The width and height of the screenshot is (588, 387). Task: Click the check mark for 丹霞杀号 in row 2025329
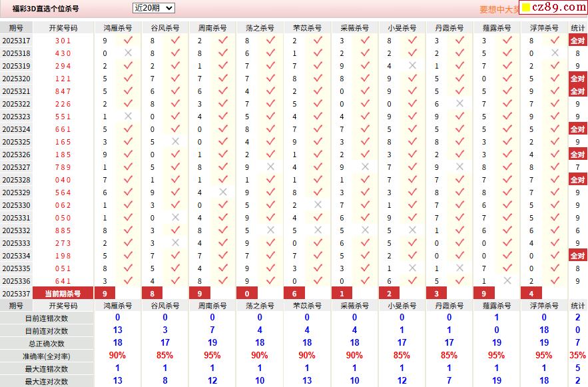click(459, 192)
